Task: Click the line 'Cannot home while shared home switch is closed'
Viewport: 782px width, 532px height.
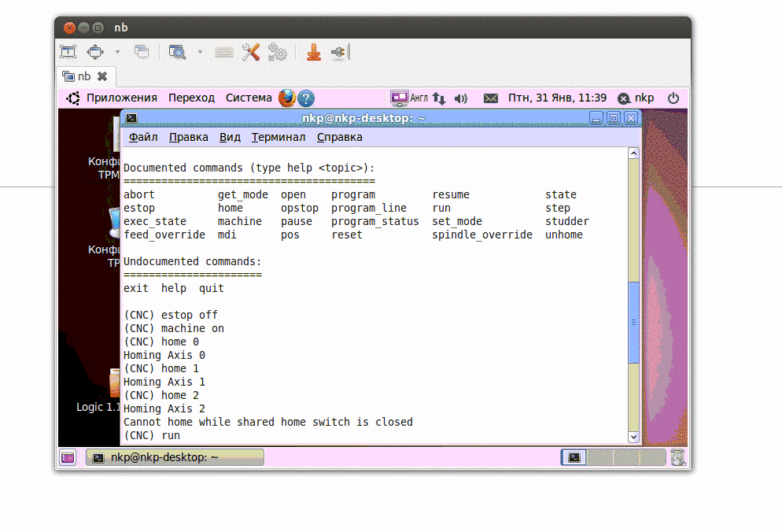Action: 268,422
